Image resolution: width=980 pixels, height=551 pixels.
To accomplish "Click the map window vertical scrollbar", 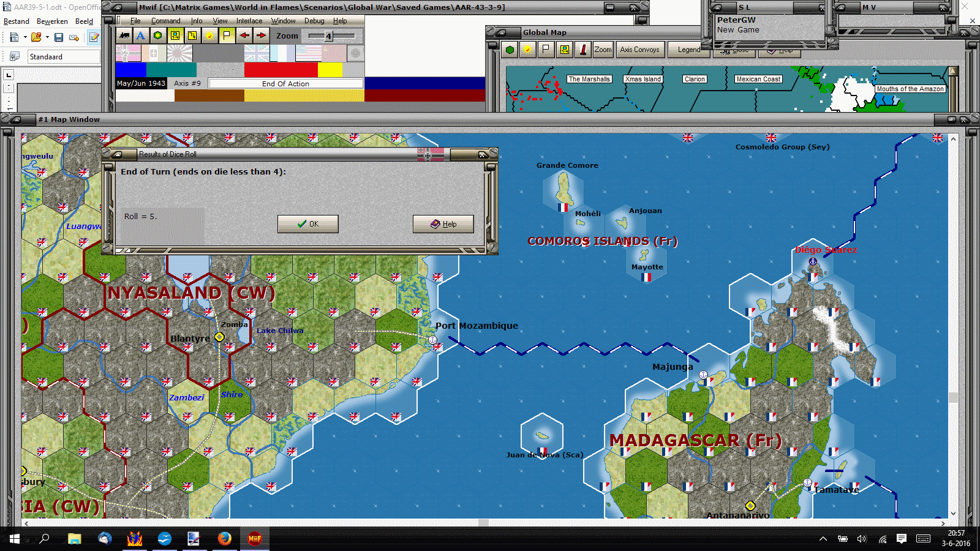I will click(x=953, y=326).
